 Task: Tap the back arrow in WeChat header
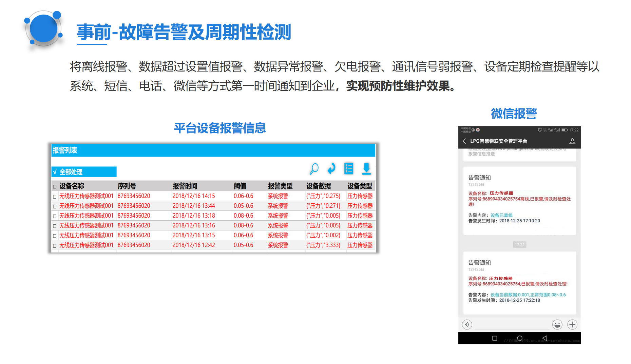pyautogui.click(x=464, y=141)
